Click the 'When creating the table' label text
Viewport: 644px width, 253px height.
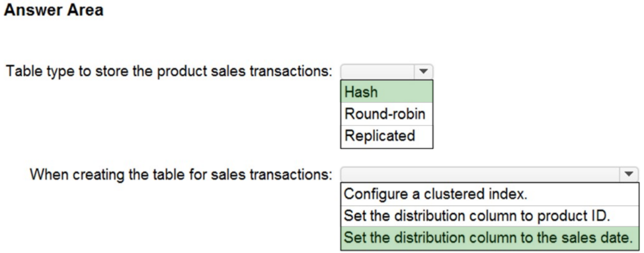pos(181,175)
